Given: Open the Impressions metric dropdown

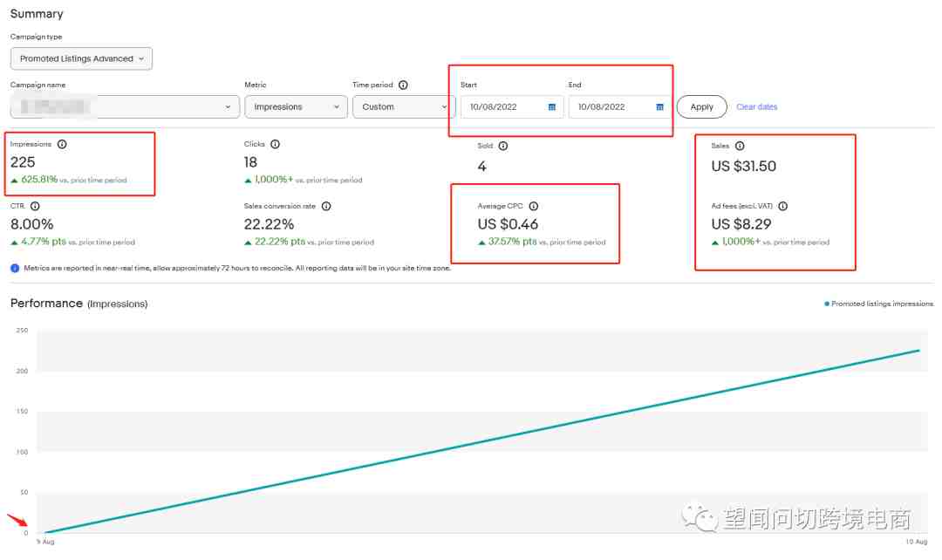Looking at the screenshot, I should point(297,107).
